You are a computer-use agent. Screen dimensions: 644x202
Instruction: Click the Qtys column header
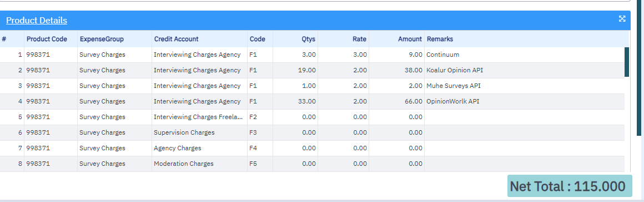click(x=309, y=39)
